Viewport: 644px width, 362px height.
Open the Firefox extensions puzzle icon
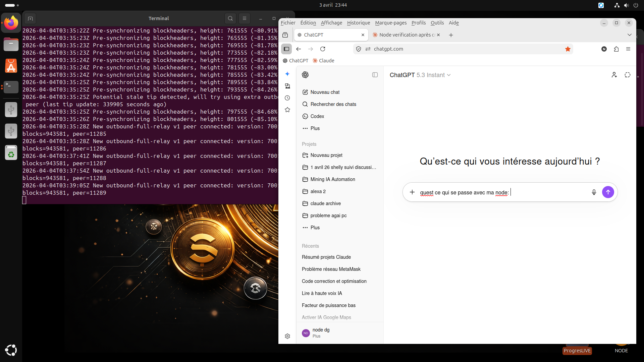pos(616,49)
